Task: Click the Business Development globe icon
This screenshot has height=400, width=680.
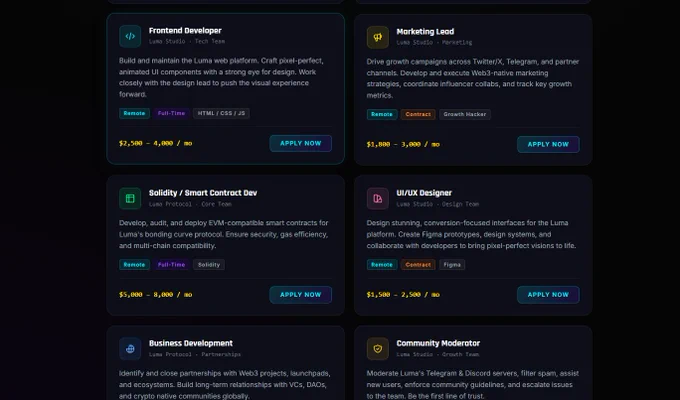Action: click(x=130, y=349)
